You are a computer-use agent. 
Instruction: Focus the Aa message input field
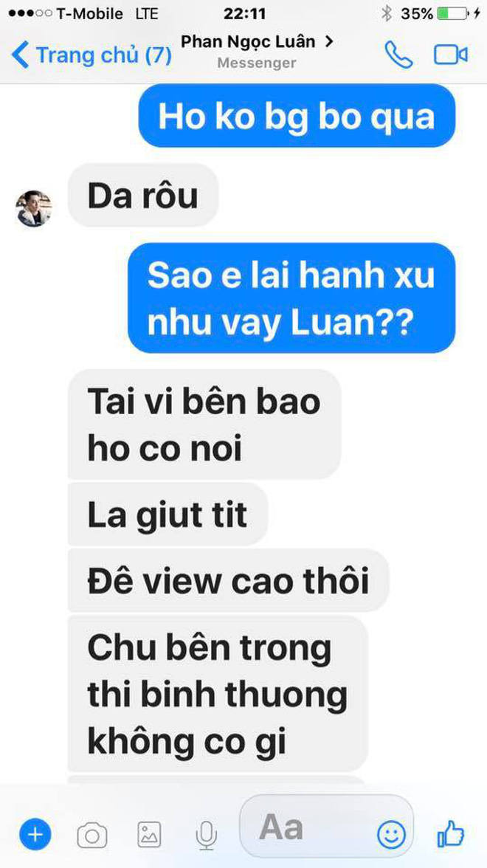pyautogui.click(x=326, y=827)
